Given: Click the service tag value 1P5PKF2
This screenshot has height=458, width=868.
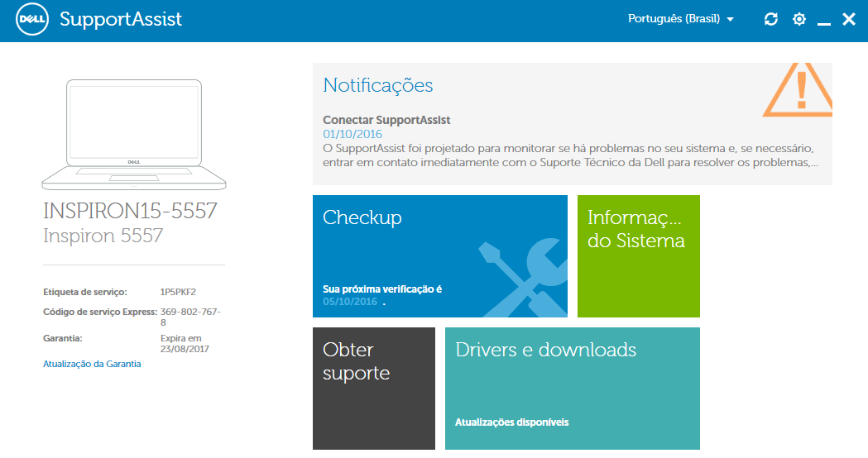Looking at the screenshot, I should point(178,292).
